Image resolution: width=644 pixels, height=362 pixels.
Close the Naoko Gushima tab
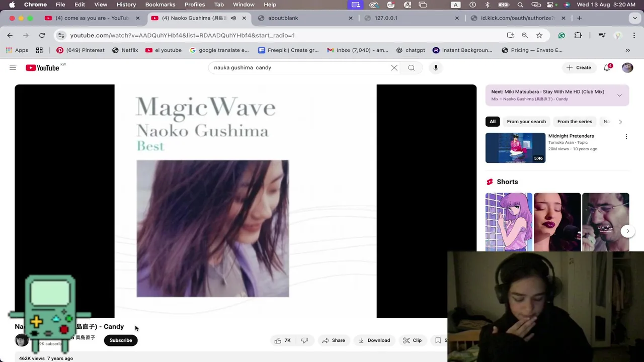pyautogui.click(x=244, y=18)
